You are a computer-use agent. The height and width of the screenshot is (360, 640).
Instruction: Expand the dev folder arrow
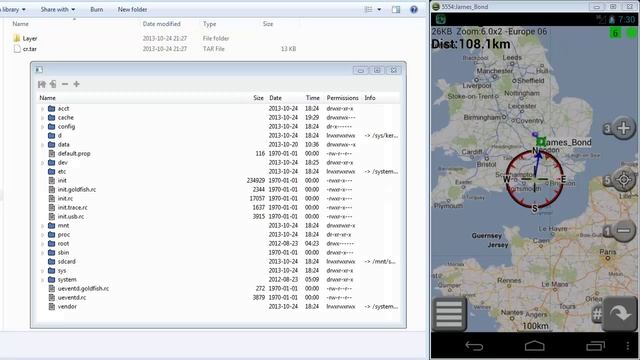[42, 163]
